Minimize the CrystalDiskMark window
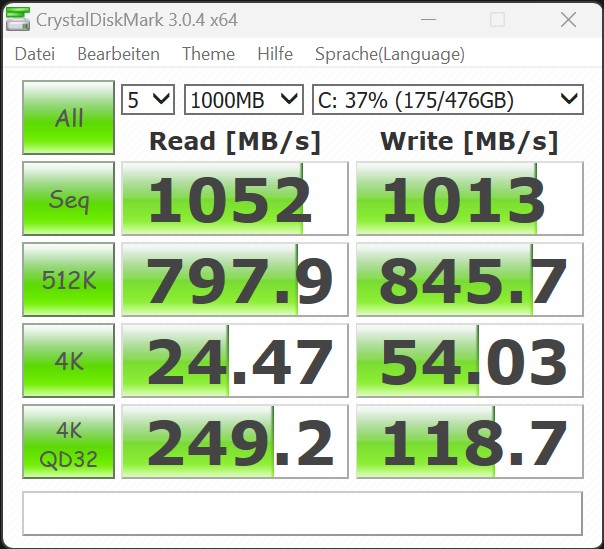Viewport: 604px width, 549px height. click(428, 19)
